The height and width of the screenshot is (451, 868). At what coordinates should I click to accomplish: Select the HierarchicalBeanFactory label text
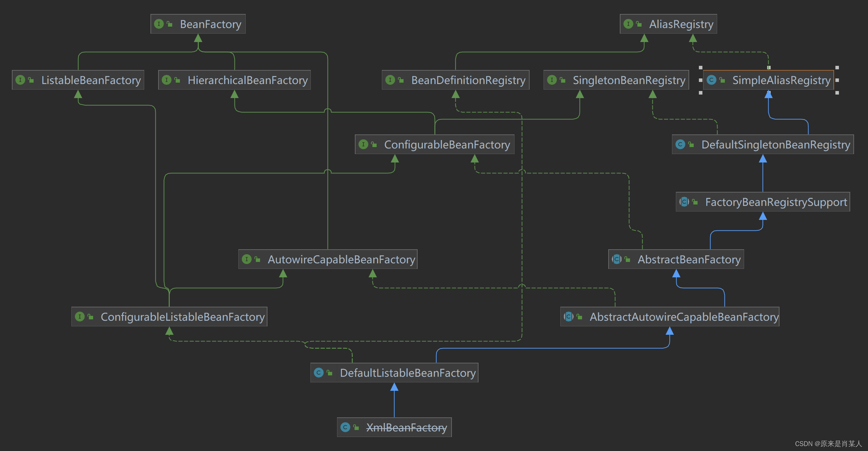click(x=248, y=80)
